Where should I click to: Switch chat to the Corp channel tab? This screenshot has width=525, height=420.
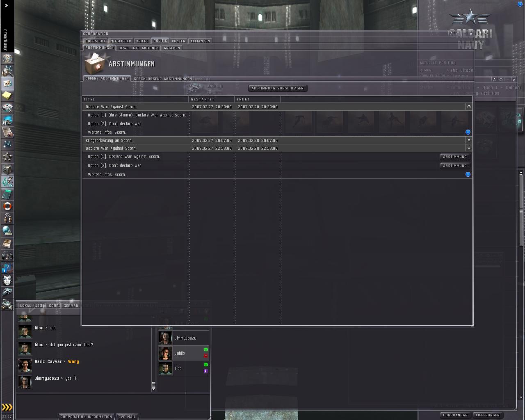click(54, 306)
